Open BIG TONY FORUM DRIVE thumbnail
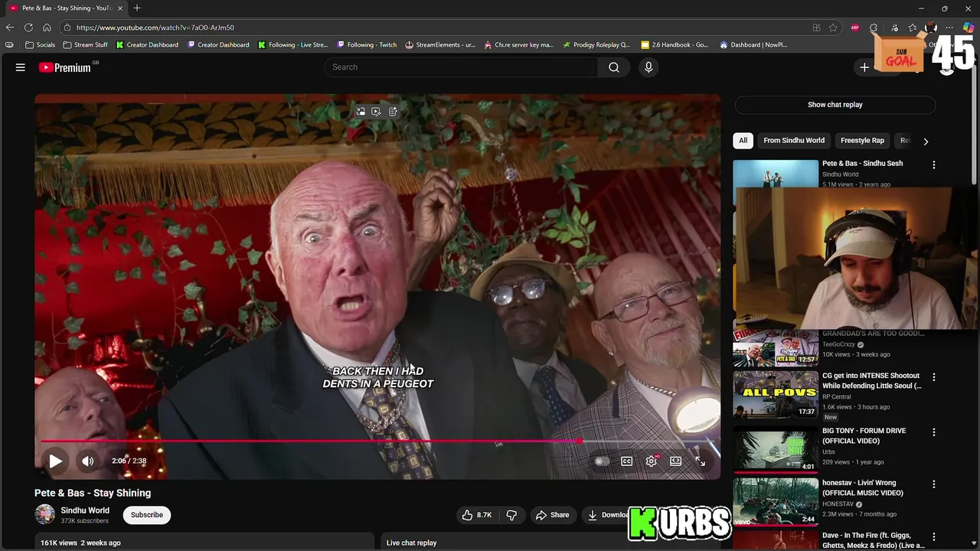This screenshot has width=980, height=551. (x=776, y=448)
